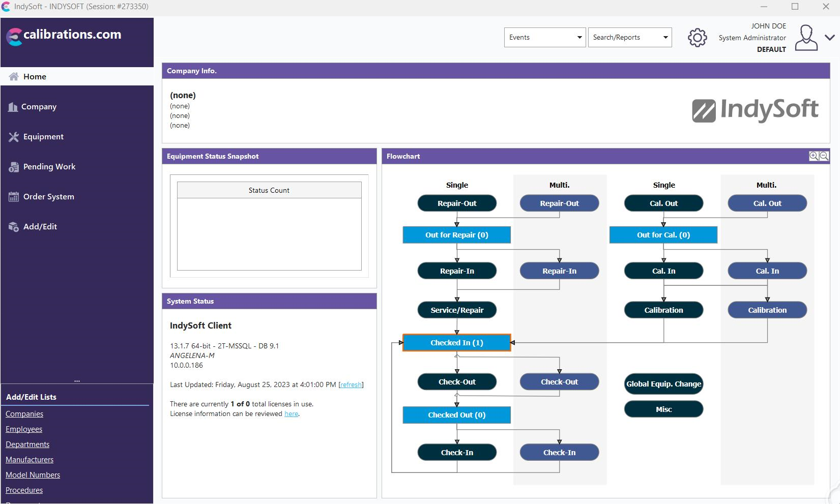Open license information 'here' link
The image size is (840, 504).
click(x=291, y=414)
